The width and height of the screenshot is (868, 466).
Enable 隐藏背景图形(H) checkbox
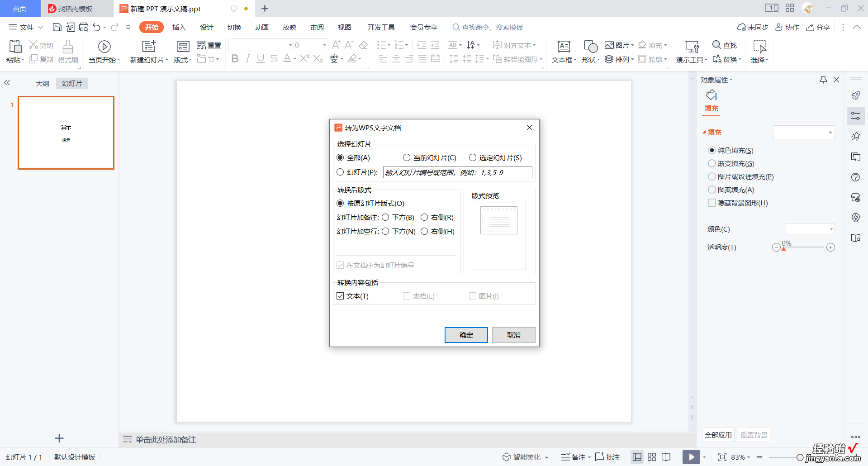(712, 203)
